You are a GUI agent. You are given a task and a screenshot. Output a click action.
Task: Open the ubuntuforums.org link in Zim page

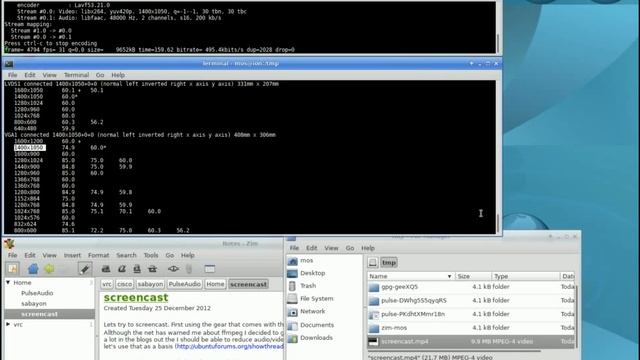(230, 346)
